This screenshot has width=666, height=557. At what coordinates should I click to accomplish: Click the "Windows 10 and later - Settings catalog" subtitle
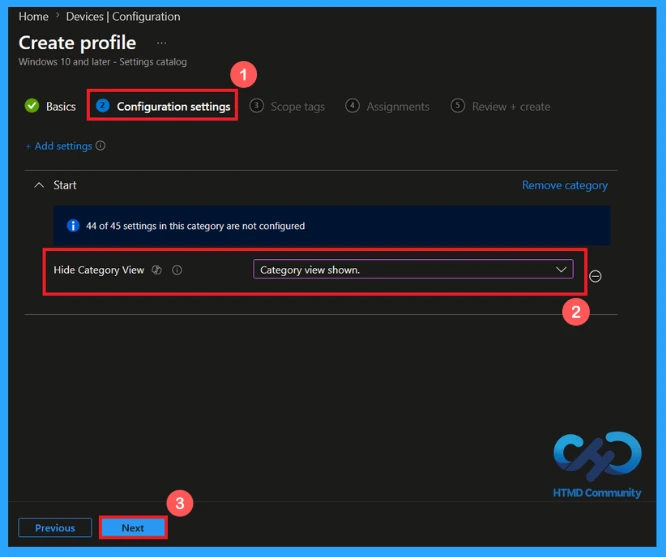(102, 62)
